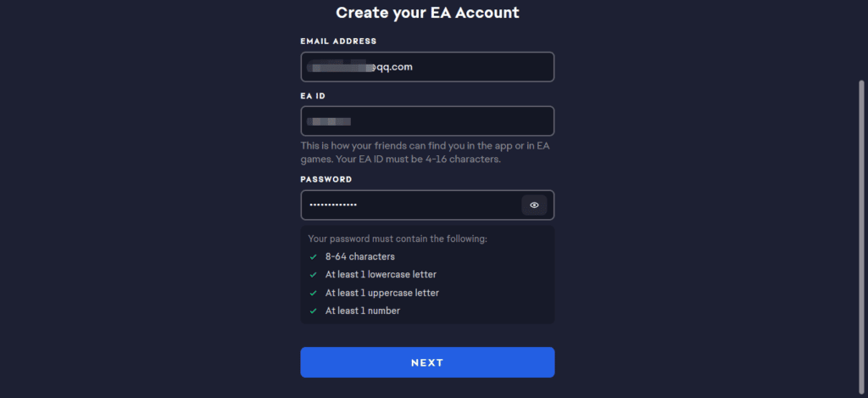Click the EA ID 4-16 characters helper text
Viewport: 868px width, 398px height.
coord(424,153)
